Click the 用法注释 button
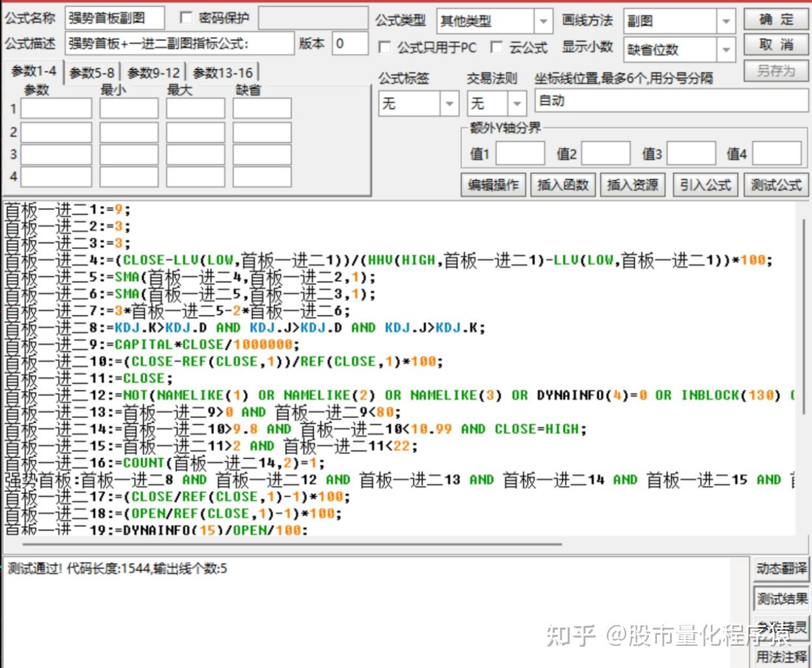 pos(781,656)
